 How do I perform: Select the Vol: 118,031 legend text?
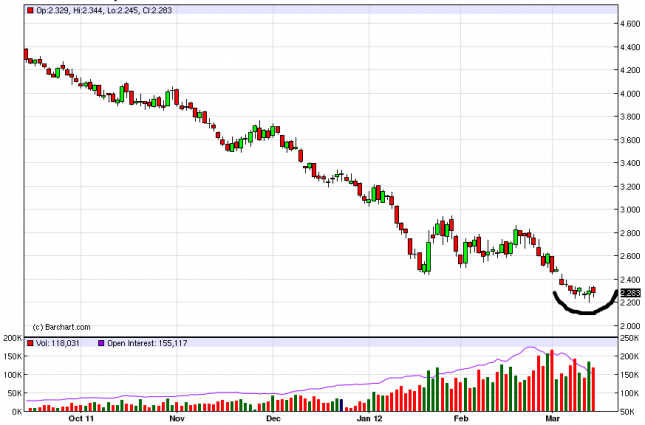coord(57,343)
